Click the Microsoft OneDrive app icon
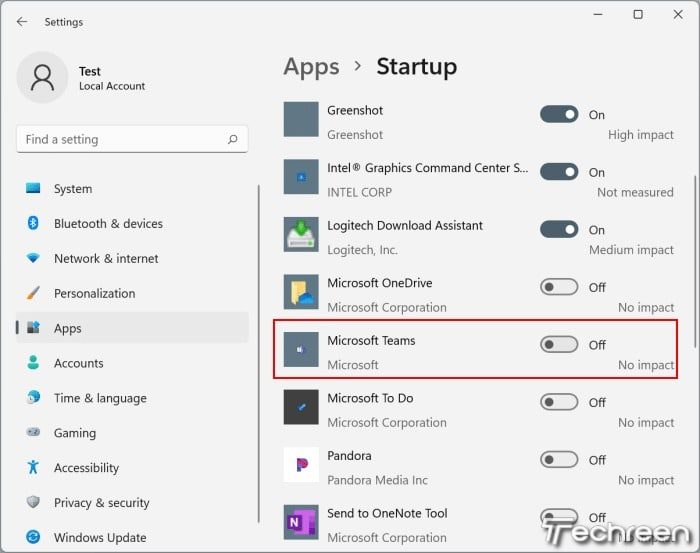Viewport: 700px width, 553px height. pos(301,292)
